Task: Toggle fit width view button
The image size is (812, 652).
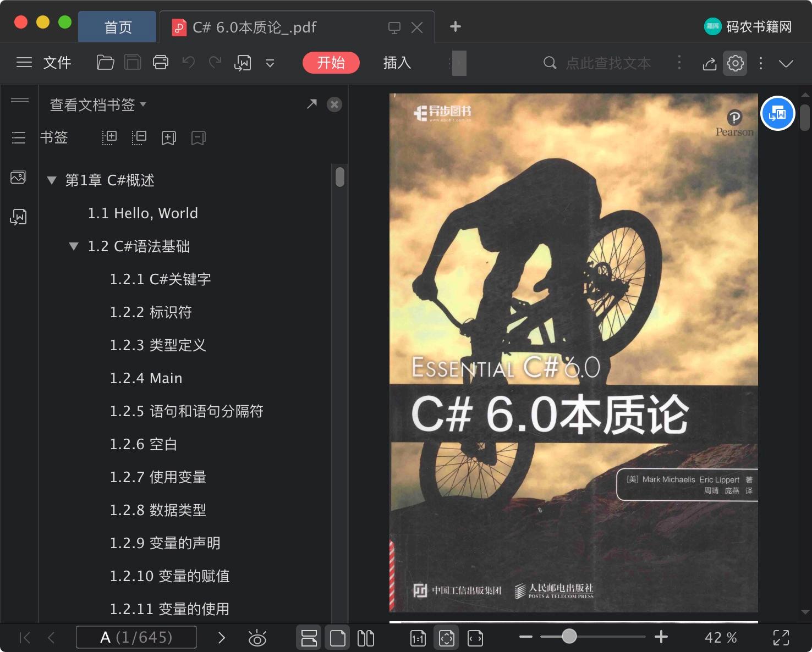Action: (475, 638)
